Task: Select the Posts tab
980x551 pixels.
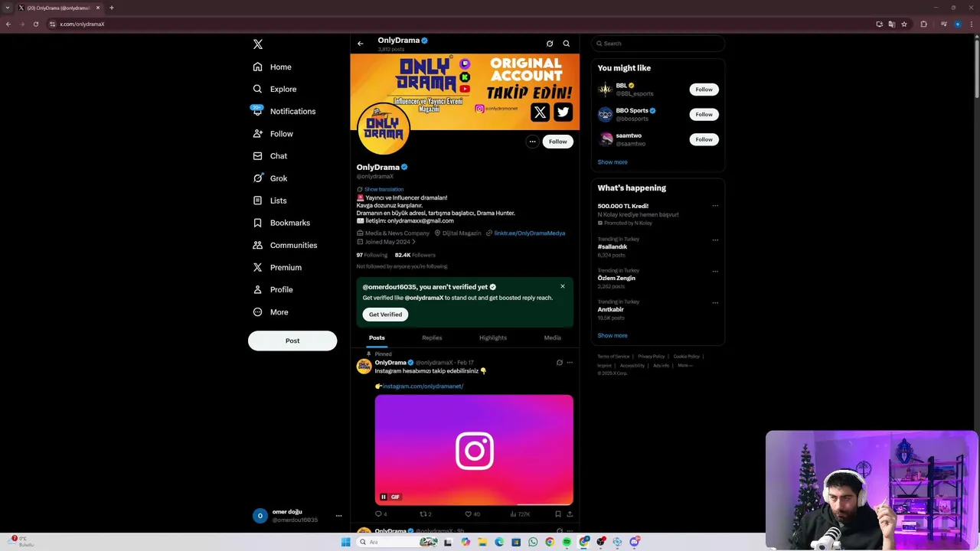Action: click(377, 337)
